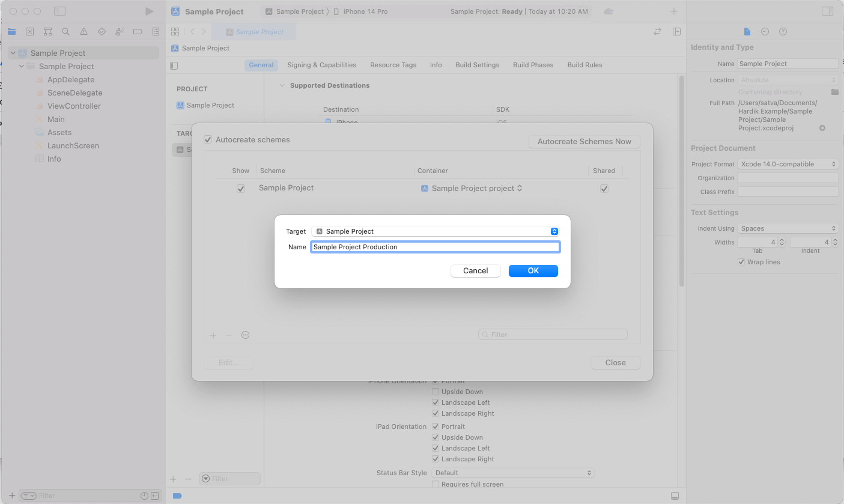Cancel the new scheme dialog
This screenshot has height=504, width=844.
pos(475,271)
